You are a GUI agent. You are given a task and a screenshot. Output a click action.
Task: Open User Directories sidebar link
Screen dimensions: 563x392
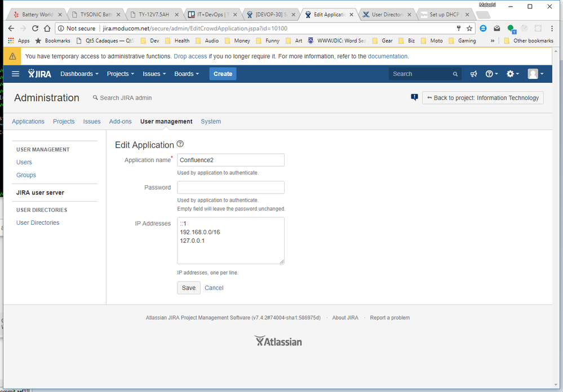click(38, 222)
